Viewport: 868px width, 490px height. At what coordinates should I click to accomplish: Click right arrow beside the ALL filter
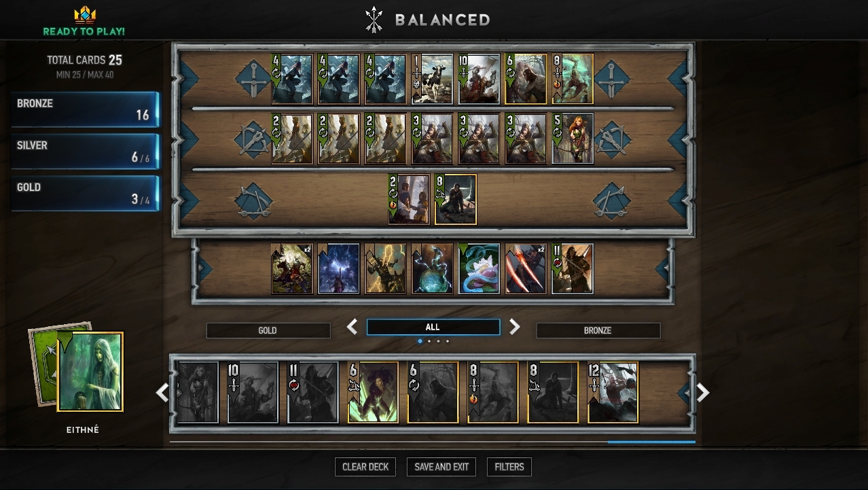[515, 327]
